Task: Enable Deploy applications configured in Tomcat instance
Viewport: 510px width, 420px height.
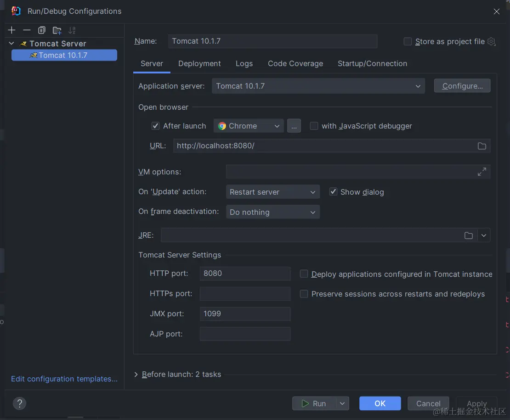Action: (304, 274)
